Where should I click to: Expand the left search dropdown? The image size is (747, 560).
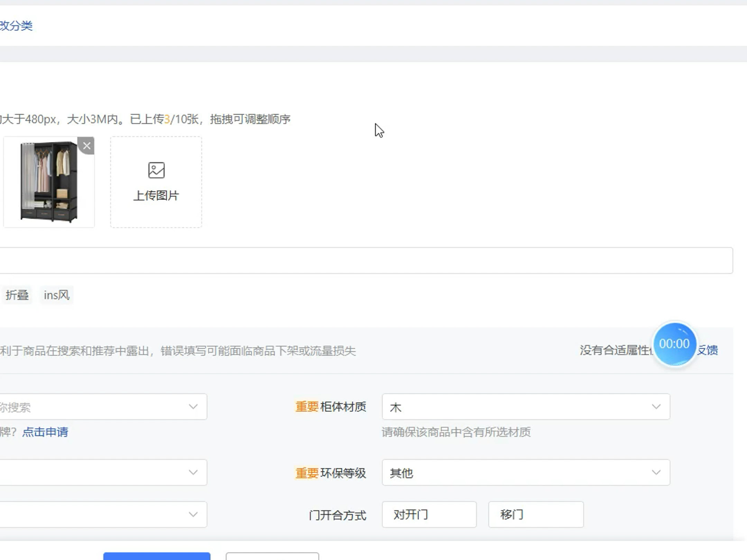point(193,407)
